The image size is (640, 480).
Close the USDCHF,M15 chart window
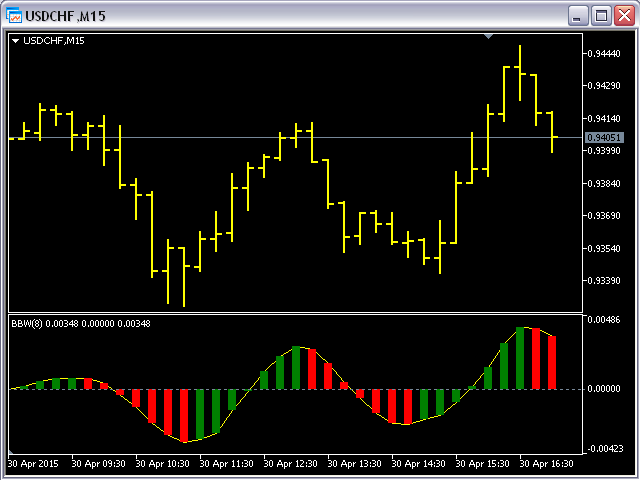pos(624,16)
